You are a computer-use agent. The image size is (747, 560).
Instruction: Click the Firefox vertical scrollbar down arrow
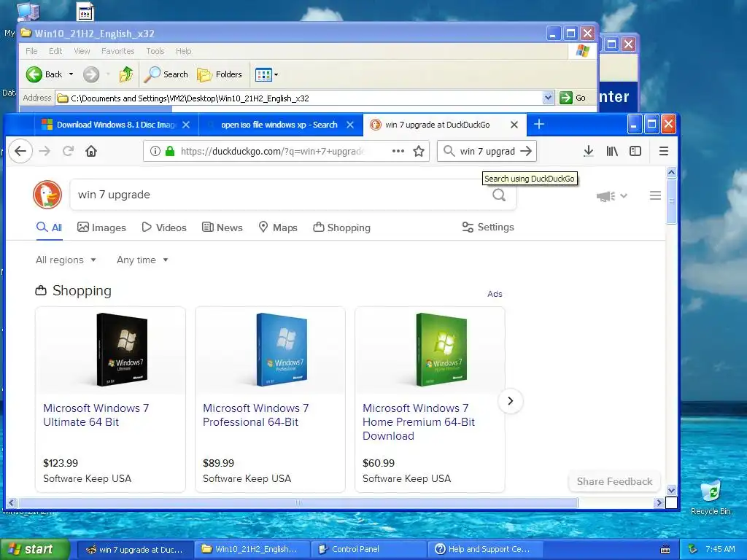[671, 490]
